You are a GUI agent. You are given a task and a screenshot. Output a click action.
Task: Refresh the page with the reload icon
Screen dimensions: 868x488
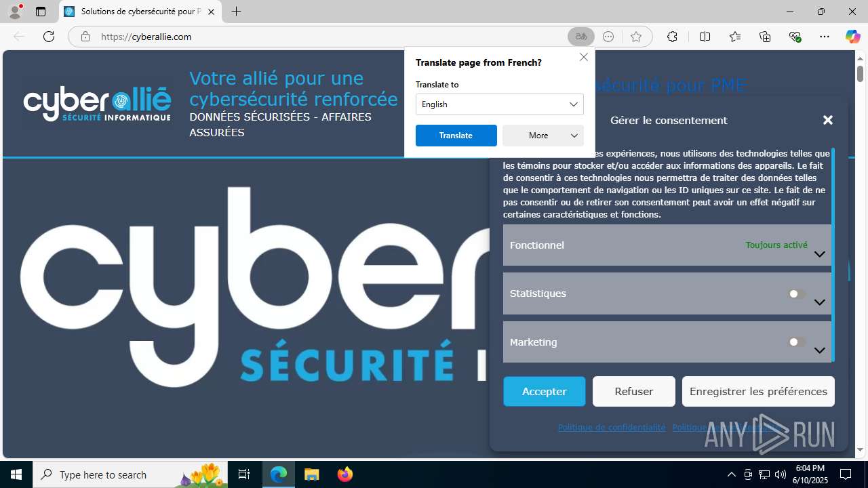coord(49,37)
